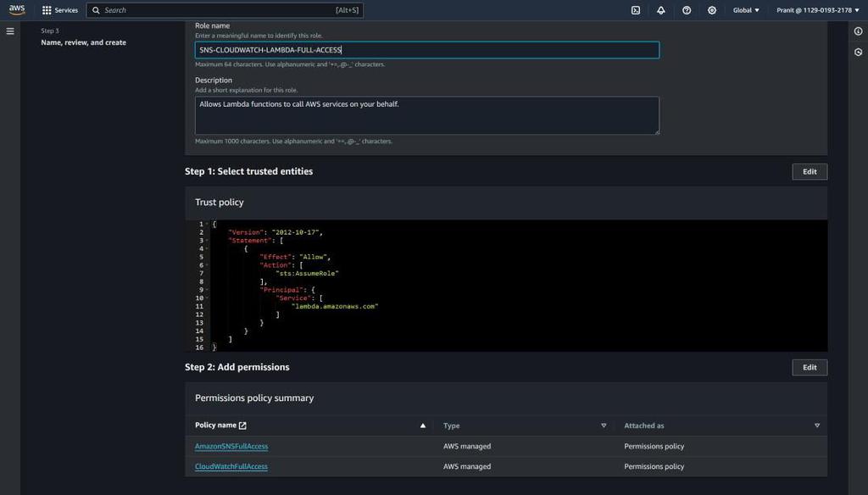Screen dimensions: 868x495
Task: Collapse the Statement block at line 3
Action: pyautogui.click(x=208, y=241)
